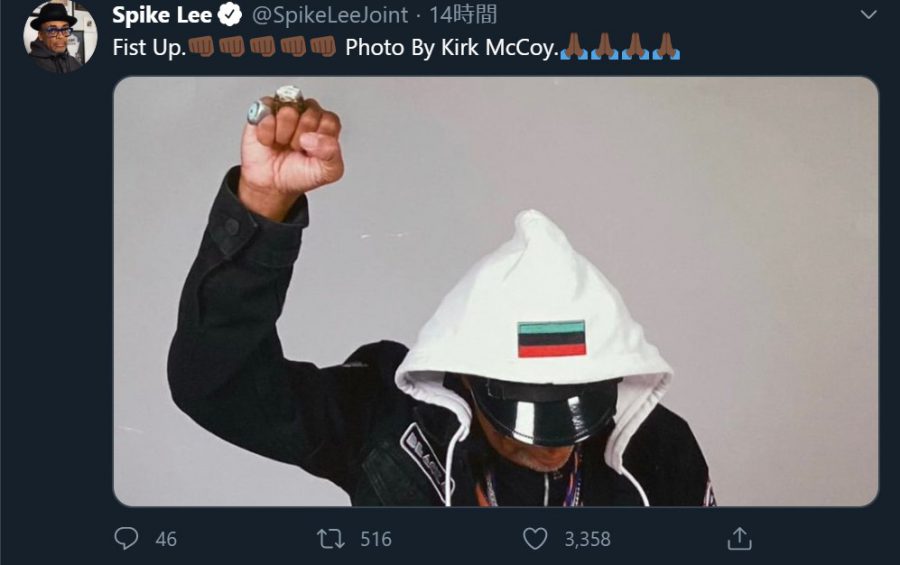Click the rings on the raised fist in photo
900x565 pixels.
(x=276, y=103)
